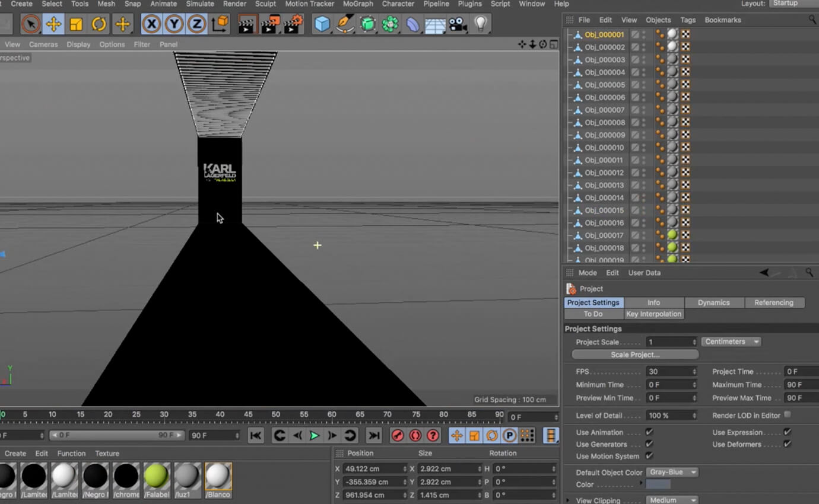819x504 pixels.
Task: Toggle the Use Generators checkbox
Action: pyautogui.click(x=649, y=444)
